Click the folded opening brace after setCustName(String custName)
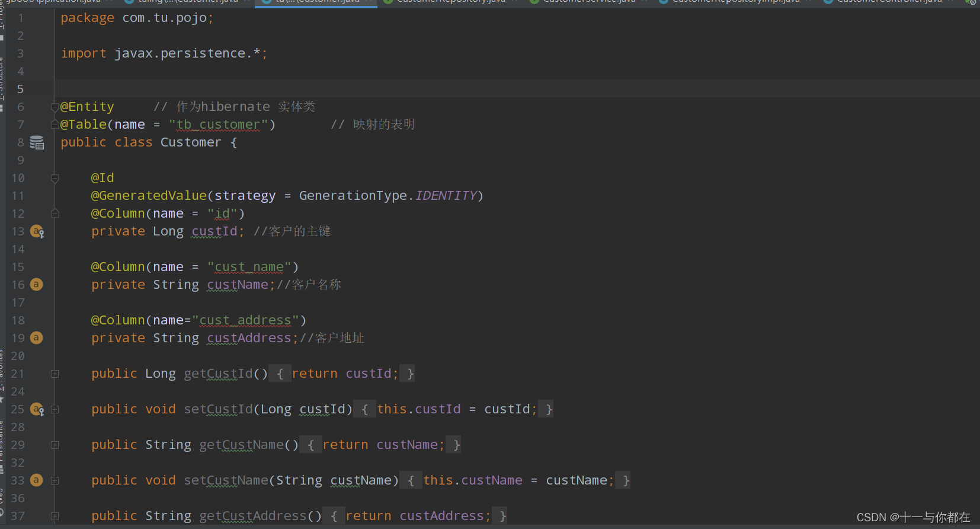Viewport: 980px width, 529px height. (x=411, y=480)
